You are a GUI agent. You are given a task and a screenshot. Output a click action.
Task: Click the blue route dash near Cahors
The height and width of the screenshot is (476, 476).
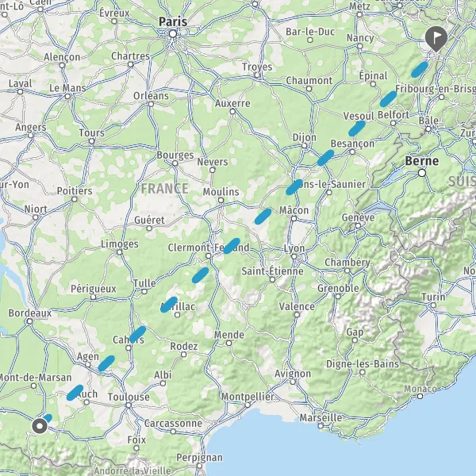(137, 334)
